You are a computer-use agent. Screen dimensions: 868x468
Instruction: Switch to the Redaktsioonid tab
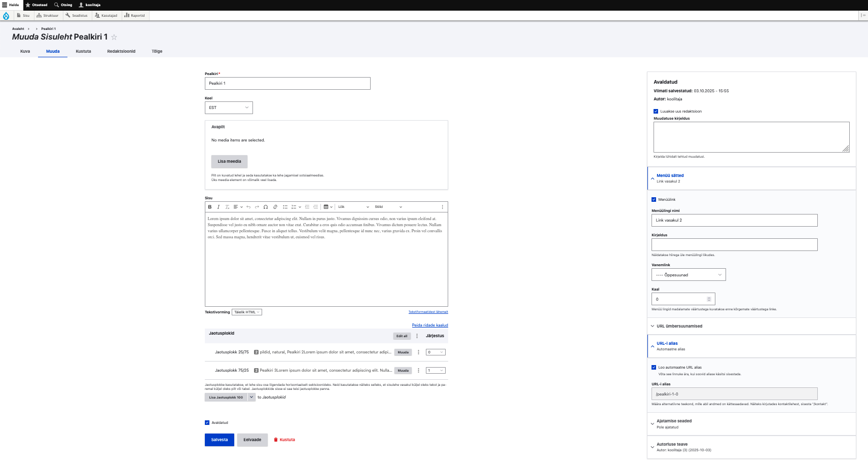click(121, 51)
